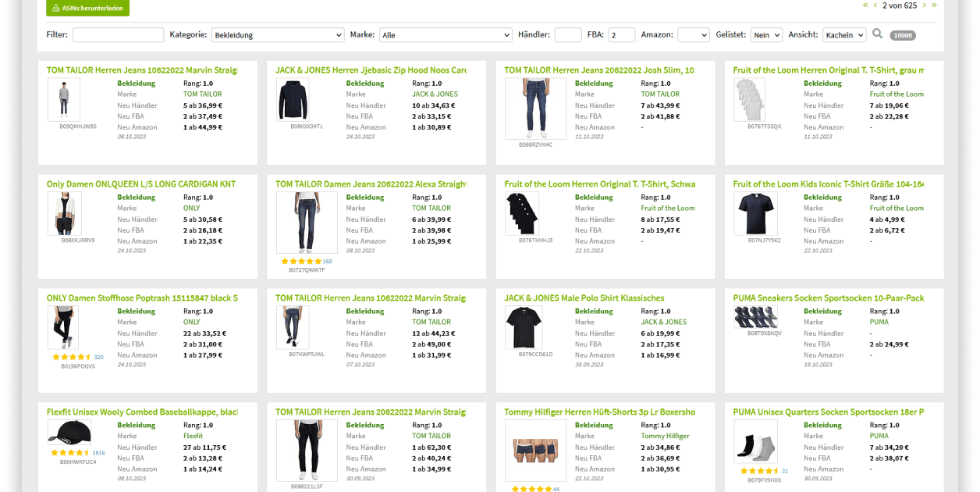Click the Flexfit brand link
Image resolution: width=980 pixels, height=492 pixels.
[193, 437]
